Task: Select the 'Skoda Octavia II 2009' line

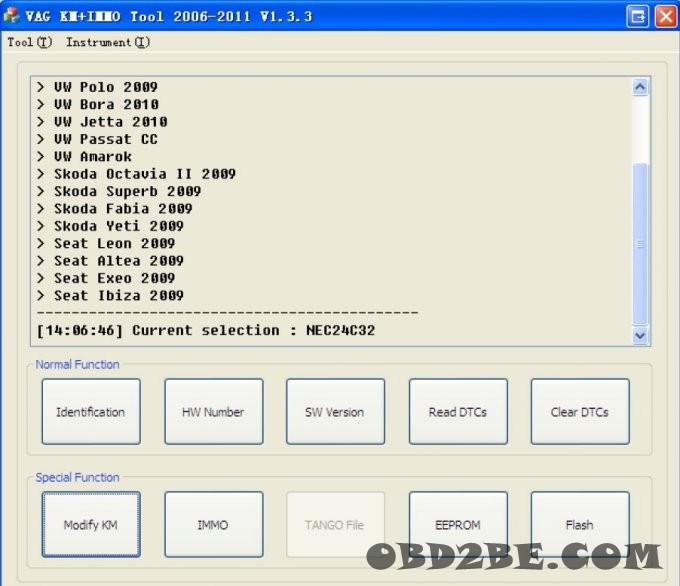Action: pyautogui.click(x=136, y=174)
